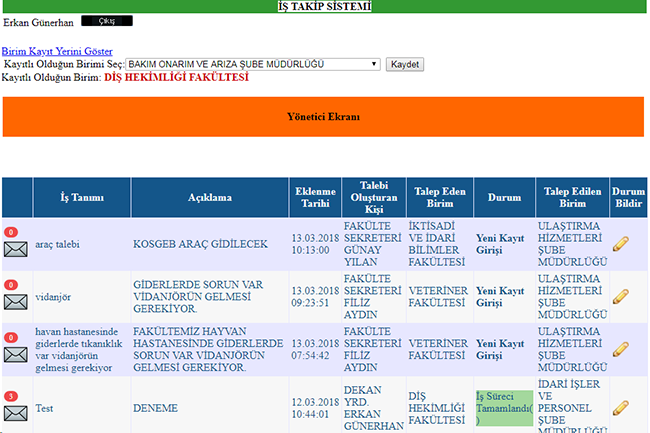Click pencil edit icon for araç talebi
The width and height of the screenshot is (650, 433).
coord(620,245)
